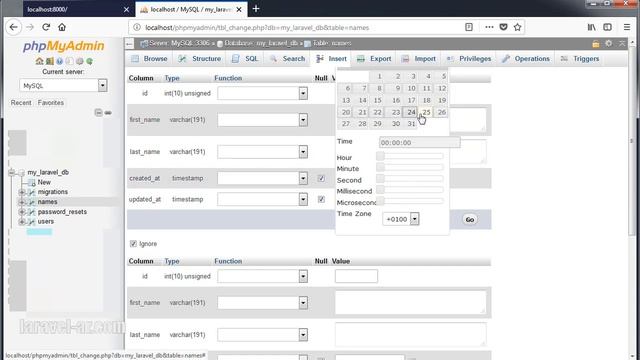The image size is (640, 360).
Task: Open Function dropdown for first id row
Action: click(x=262, y=93)
